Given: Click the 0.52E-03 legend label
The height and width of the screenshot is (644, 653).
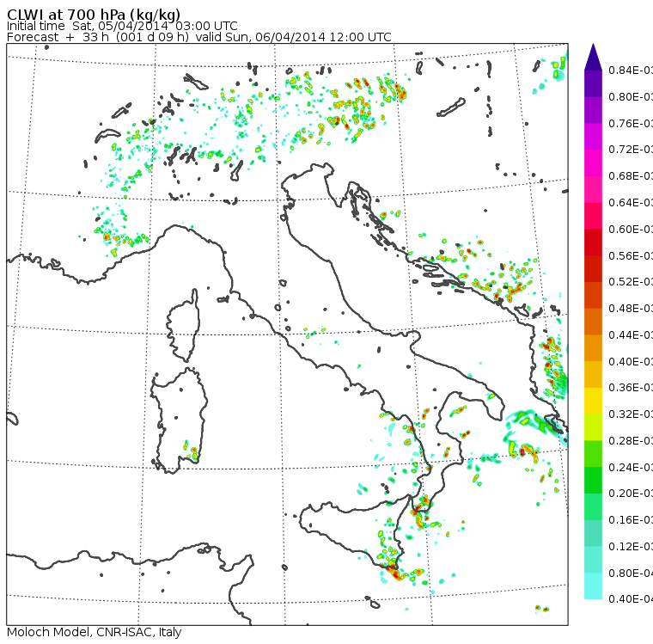Looking at the screenshot, I should [x=631, y=282].
